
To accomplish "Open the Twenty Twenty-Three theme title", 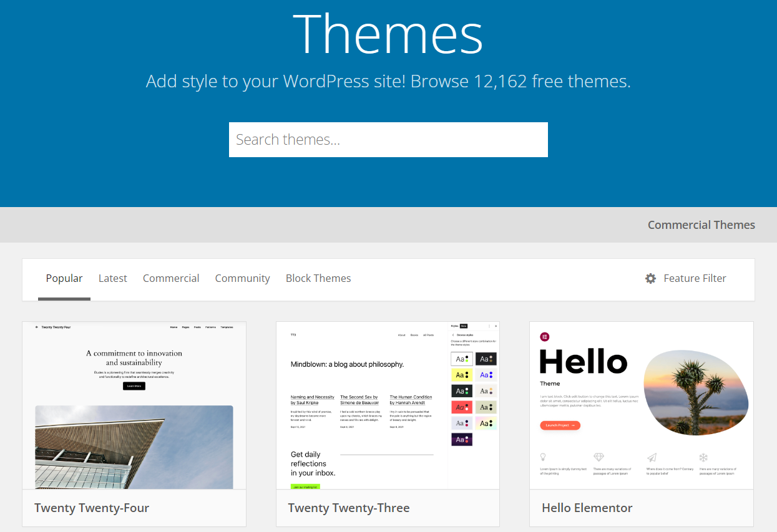I will 349,508.
